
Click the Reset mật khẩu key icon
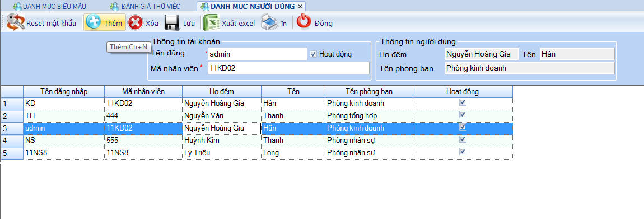(16, 22)
